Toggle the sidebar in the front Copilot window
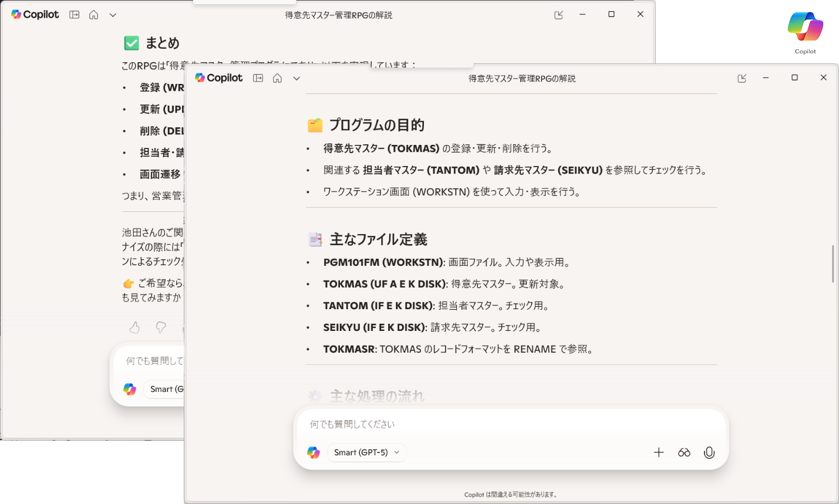 pyautogui.click(x=258, y=78)
